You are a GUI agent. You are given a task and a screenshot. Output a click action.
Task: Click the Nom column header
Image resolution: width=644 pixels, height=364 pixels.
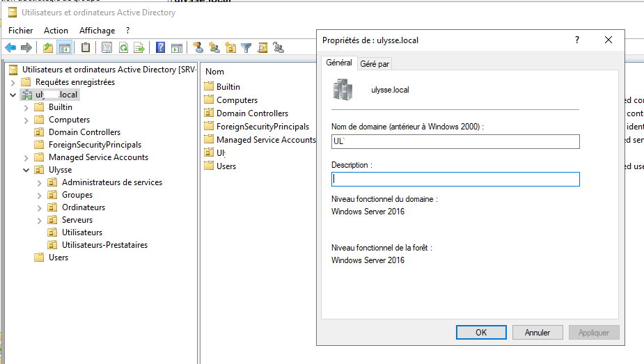coord(215,72)
